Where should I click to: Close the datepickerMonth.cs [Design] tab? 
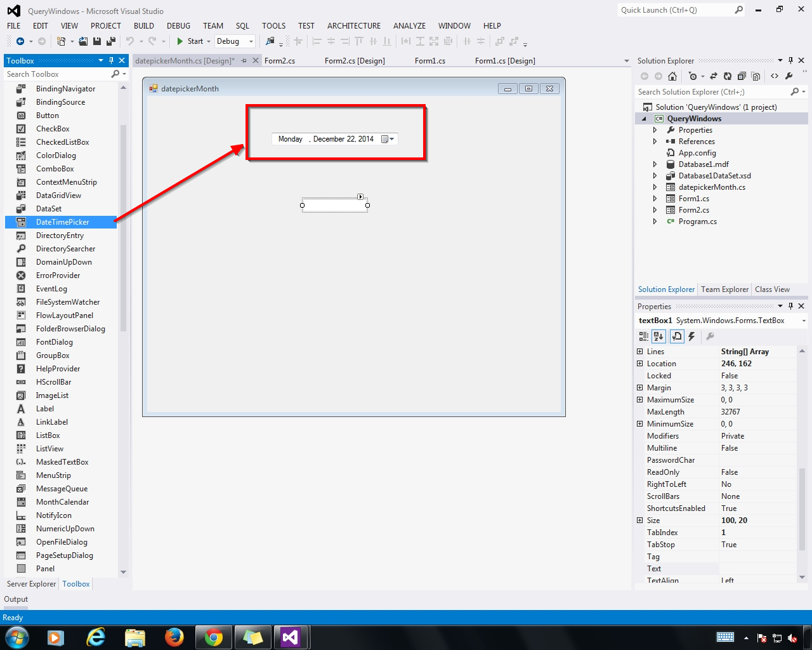(x=256, y=60)
